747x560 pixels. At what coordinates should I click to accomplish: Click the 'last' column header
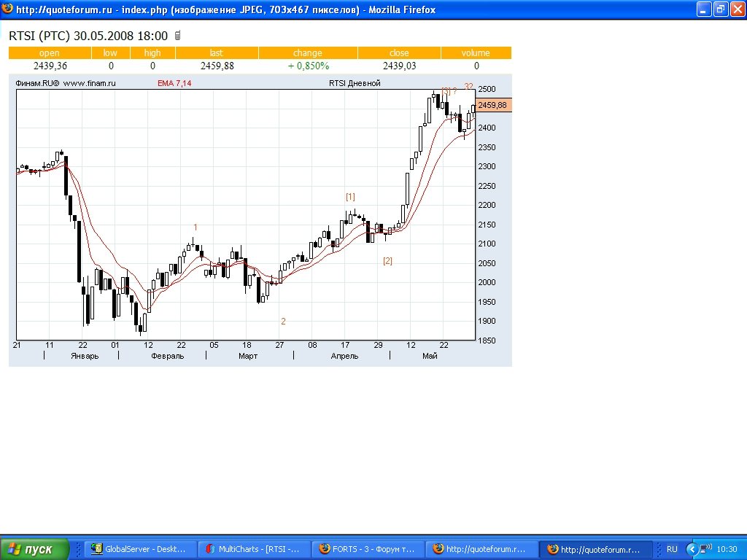[x=216, y=53]
